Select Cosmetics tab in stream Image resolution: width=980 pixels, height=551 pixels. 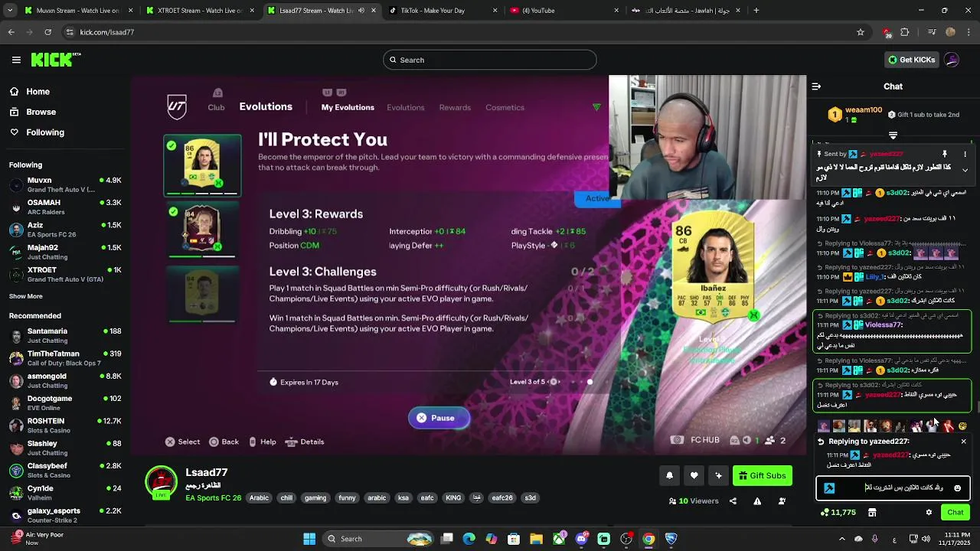(x=505, y=107)
